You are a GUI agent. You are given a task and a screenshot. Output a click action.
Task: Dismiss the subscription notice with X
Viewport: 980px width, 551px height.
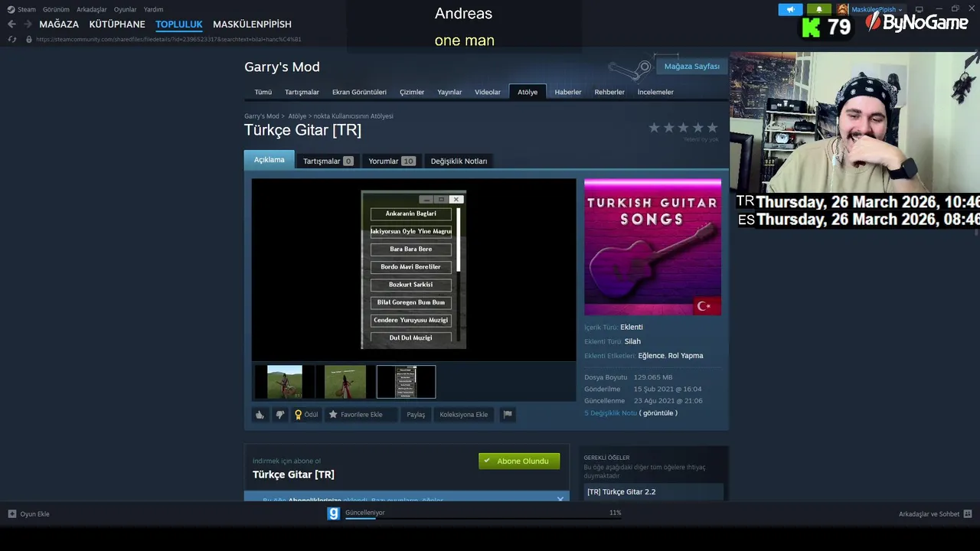click(x=560, y=499)
